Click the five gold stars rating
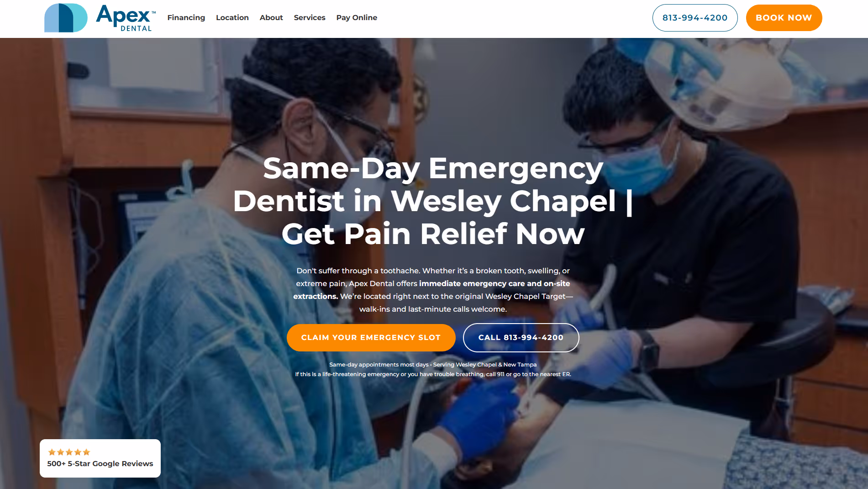The height and width of the screenshot is (489, 868). [x=69, y=452]
